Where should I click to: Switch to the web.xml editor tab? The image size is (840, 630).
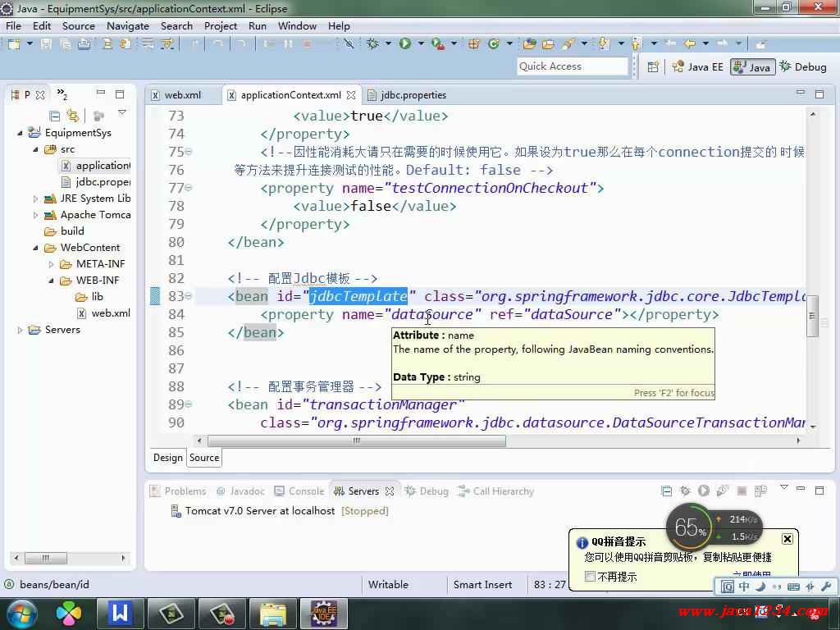[x=182, y=95]
